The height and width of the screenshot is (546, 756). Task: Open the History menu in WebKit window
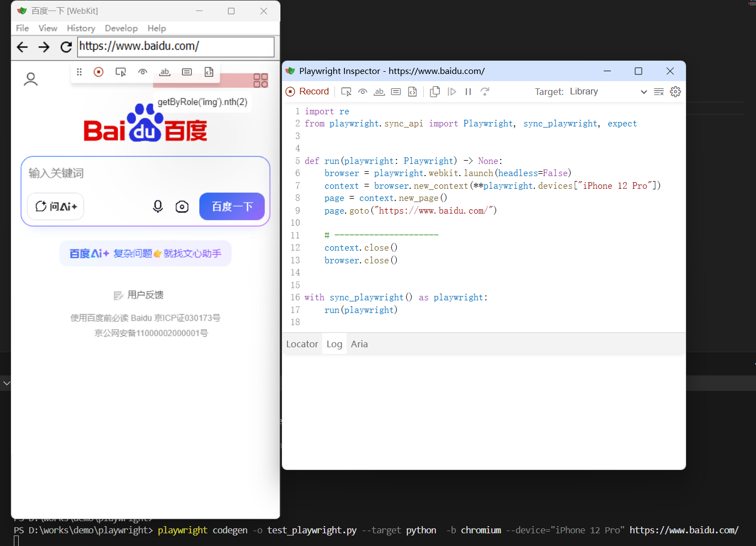click(81, 28)
